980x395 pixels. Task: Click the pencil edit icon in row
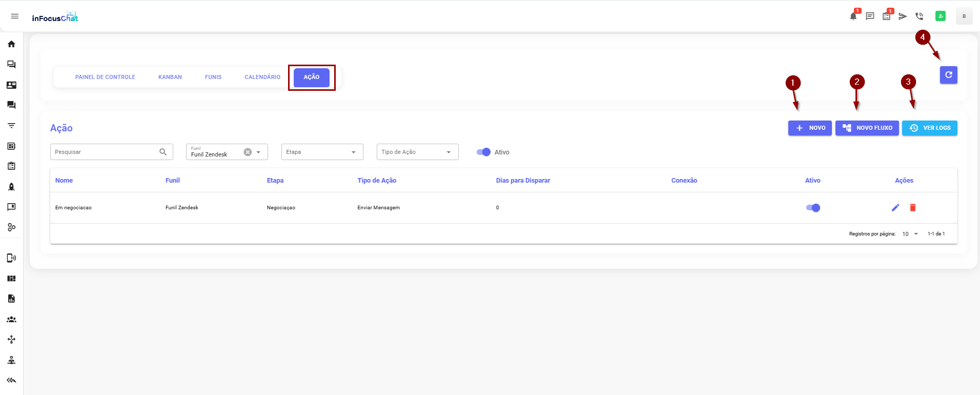pyautogui.click(x=895, y=208)
